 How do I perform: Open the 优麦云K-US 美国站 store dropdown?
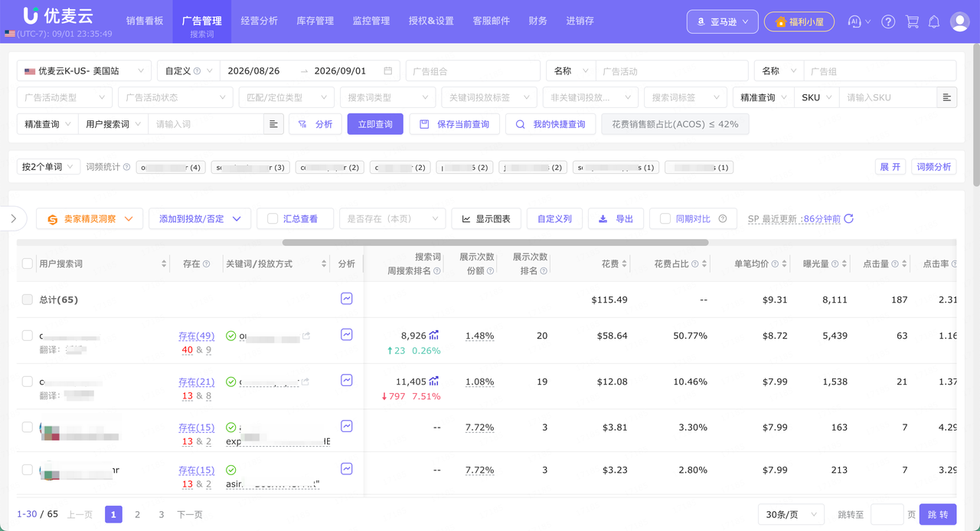pyautogui.click(x=83, y=70)
